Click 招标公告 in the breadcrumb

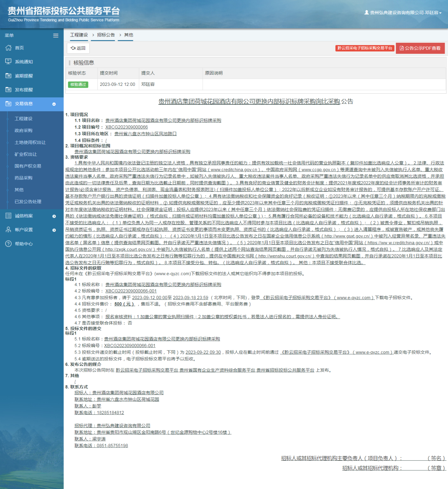coord(106,35)
